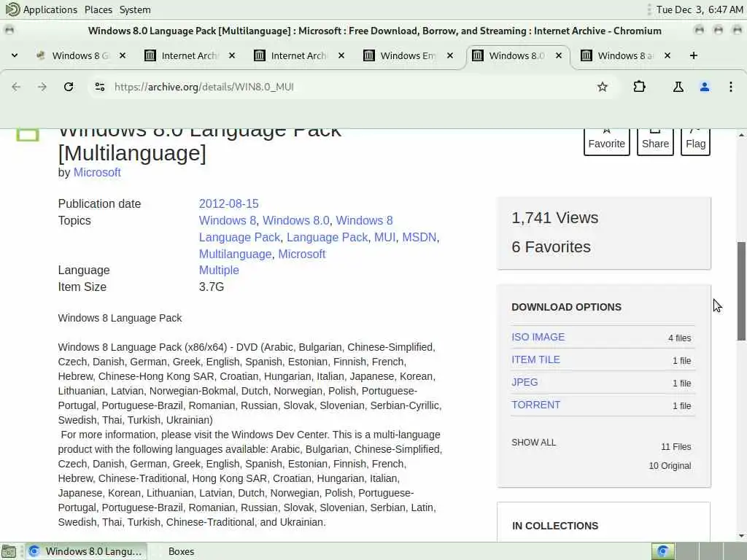Open the profile avatar menu

coord(705,87)
